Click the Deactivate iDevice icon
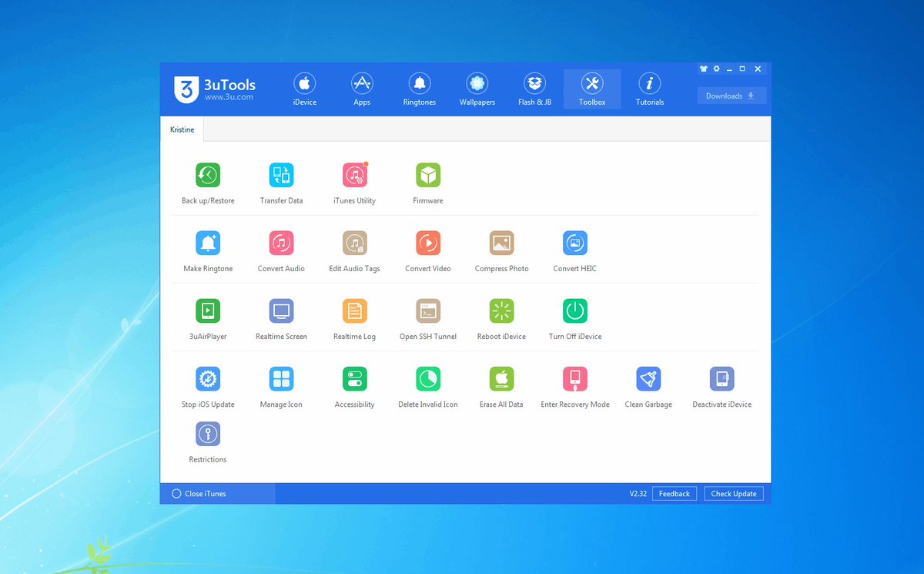The image size is (924, 574). [x=722, y=379]
